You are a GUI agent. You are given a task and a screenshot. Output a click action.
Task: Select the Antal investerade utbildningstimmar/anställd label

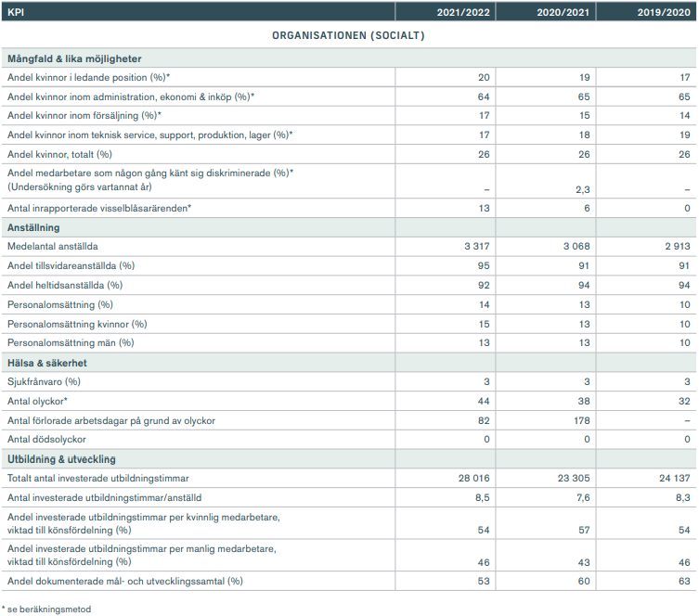click(104, 498)
